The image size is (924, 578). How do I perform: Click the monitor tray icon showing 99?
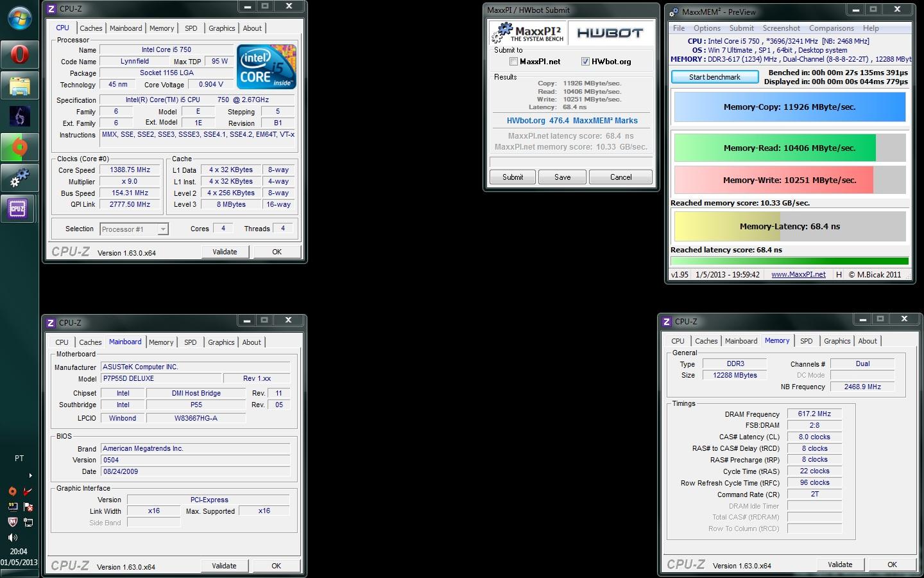pos(12,507)
